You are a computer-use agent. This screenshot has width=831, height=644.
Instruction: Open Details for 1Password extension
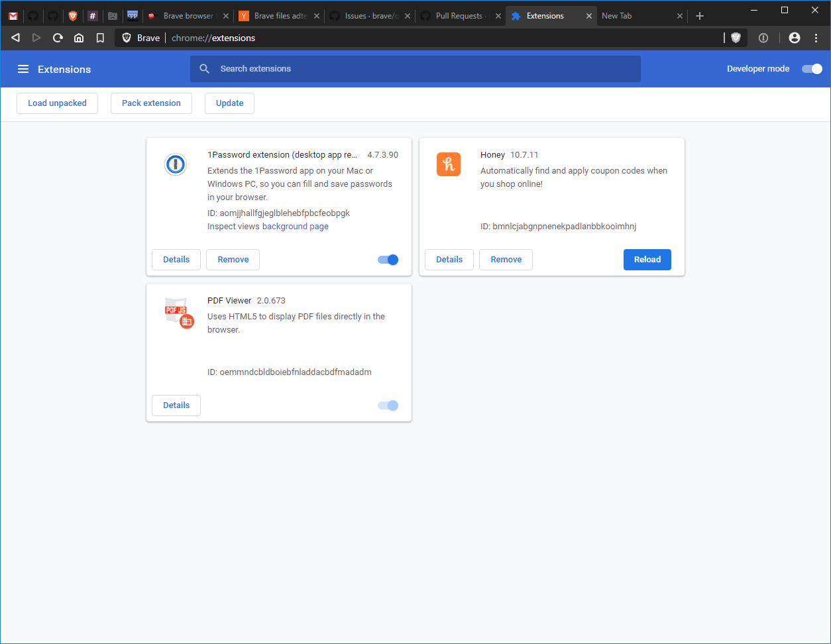pyautogui.click(x=176, y=260)
